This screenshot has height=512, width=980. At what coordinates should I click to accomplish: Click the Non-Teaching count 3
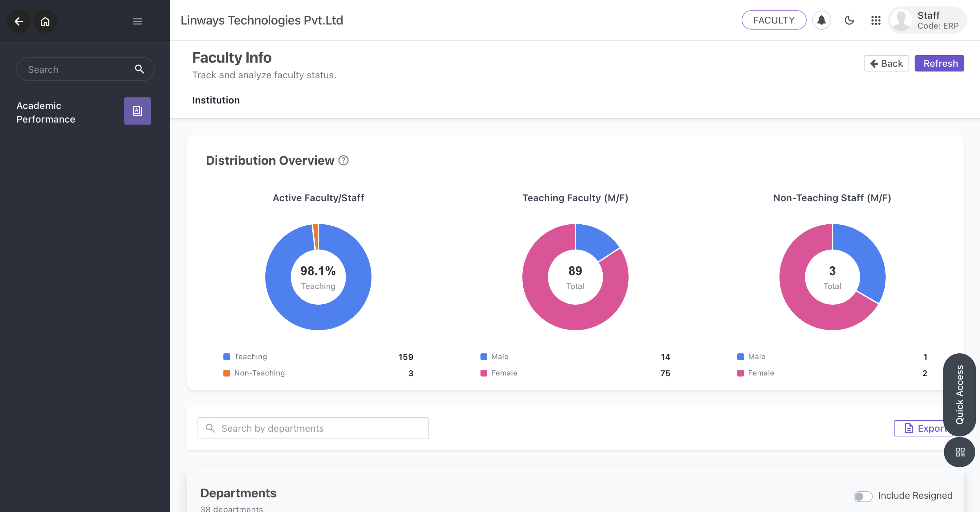click(410, 373)
